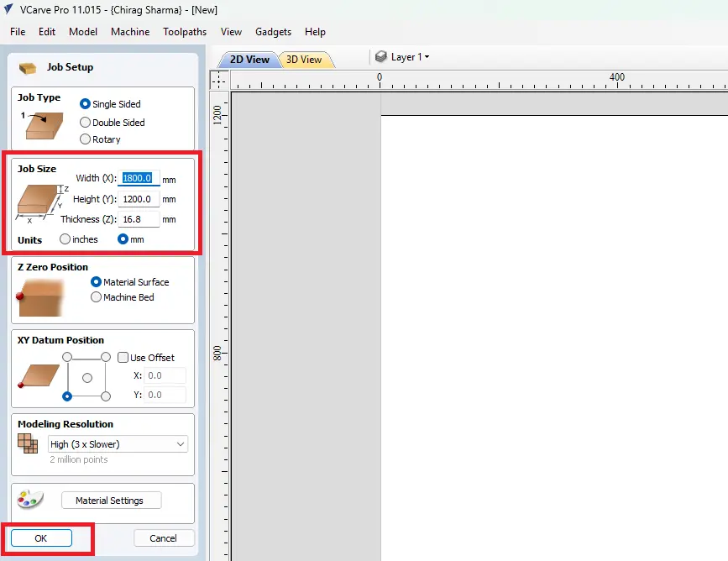Click the Job Type single-sided block image
The image size is (728, 561).
42,125
